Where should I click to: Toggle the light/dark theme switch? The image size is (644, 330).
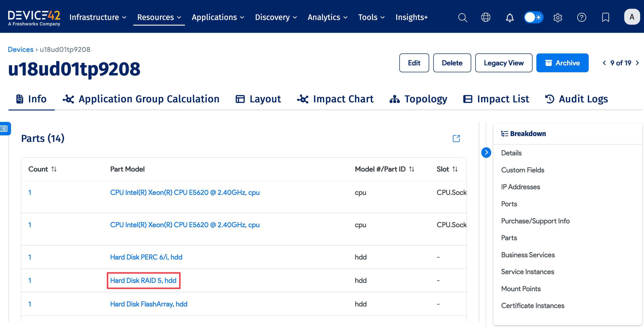pyautogui.click(x=533, y=18)
